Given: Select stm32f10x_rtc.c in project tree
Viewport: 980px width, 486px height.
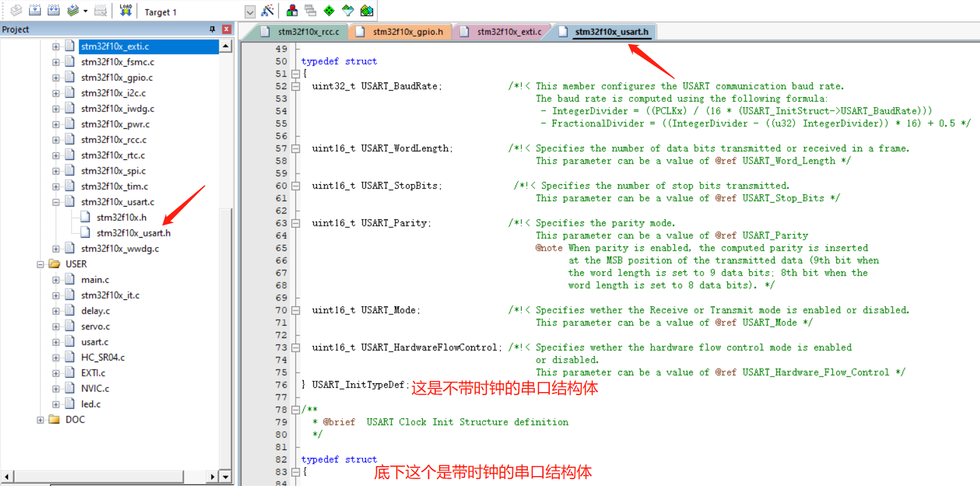Looking at the screenshot, I should 113,155.
